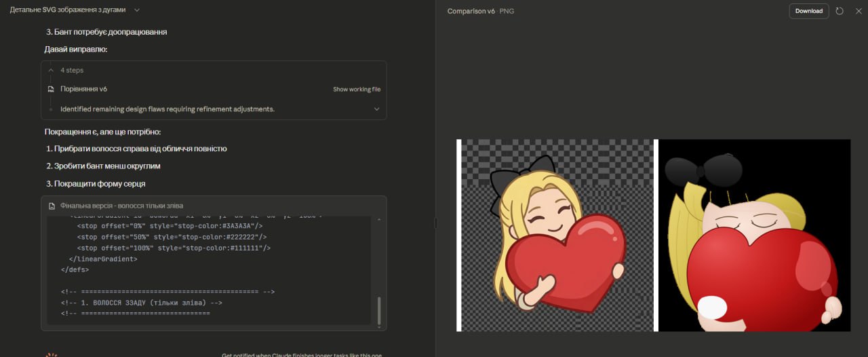Screen dimensions: 868x357
Task: Expand the Identified remaining design flaws summary
Action: (376, 109)
